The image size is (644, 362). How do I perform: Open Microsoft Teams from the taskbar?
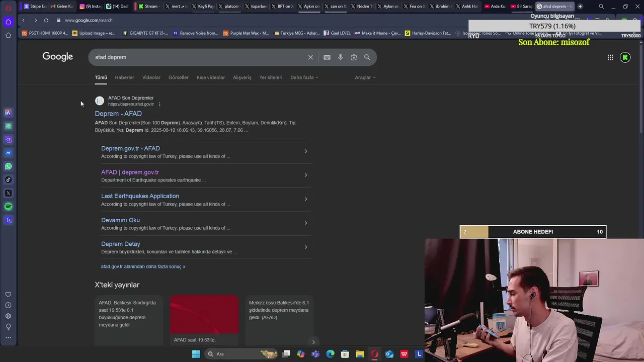(315, 354)
